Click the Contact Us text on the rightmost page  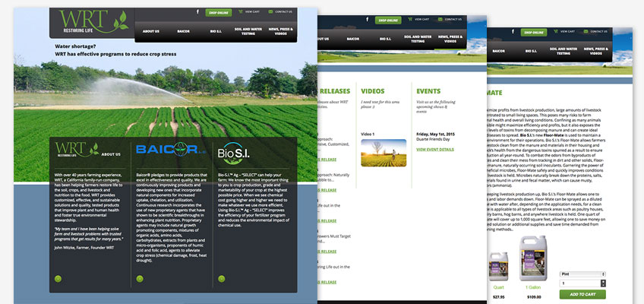click(x=598, y=31)
